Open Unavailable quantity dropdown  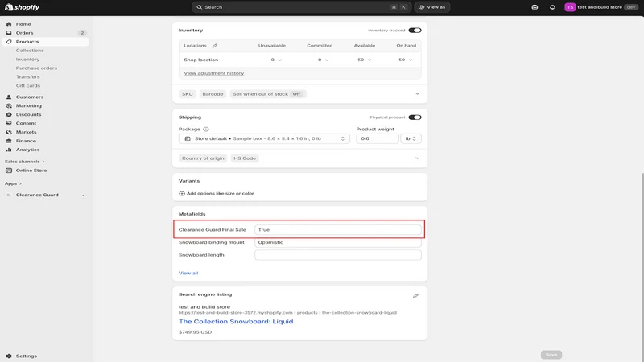click(x=276, y=60)
